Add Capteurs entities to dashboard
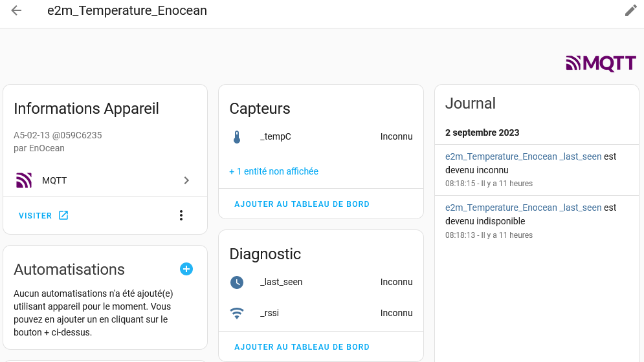644x362 pixels. coord(302,204)
